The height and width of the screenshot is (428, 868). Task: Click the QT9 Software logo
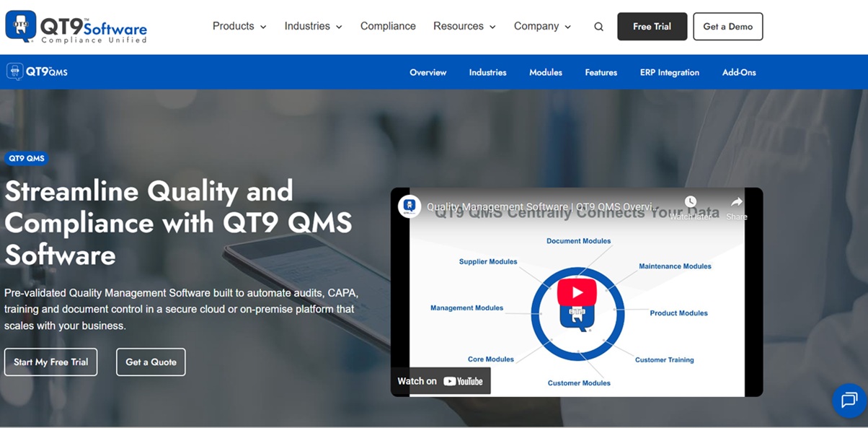pos(76,27)
